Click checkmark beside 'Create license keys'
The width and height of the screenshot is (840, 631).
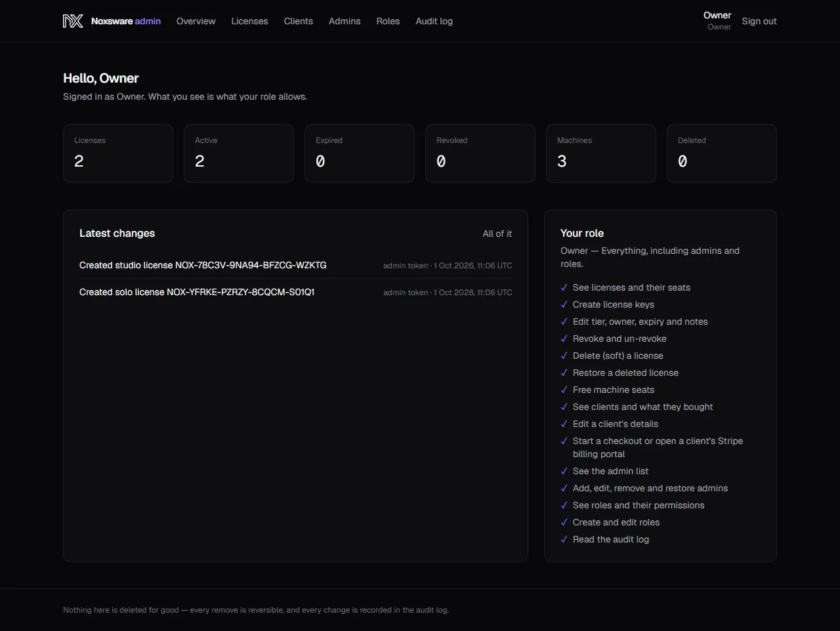(x=564, y=304)
